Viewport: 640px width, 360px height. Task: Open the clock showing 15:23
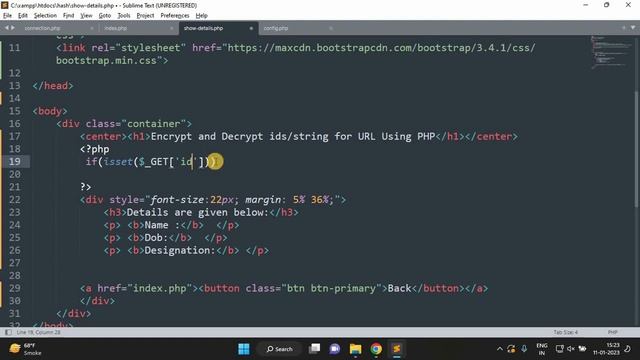tap(607, 349)
